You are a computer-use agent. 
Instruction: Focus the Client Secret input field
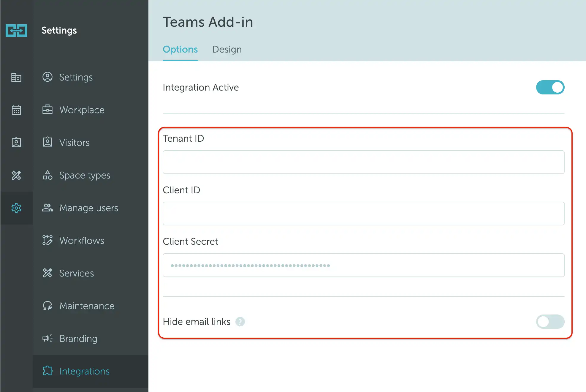363,265
